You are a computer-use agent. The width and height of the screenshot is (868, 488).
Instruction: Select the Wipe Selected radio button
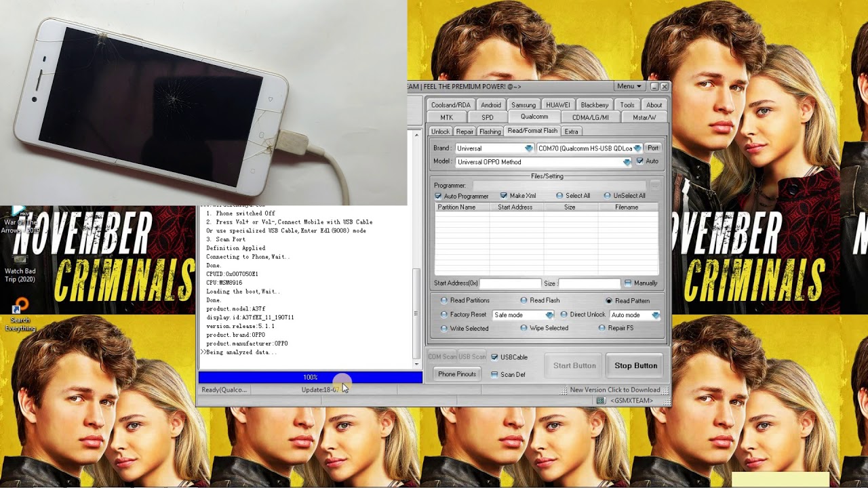[x=524, y=328]
